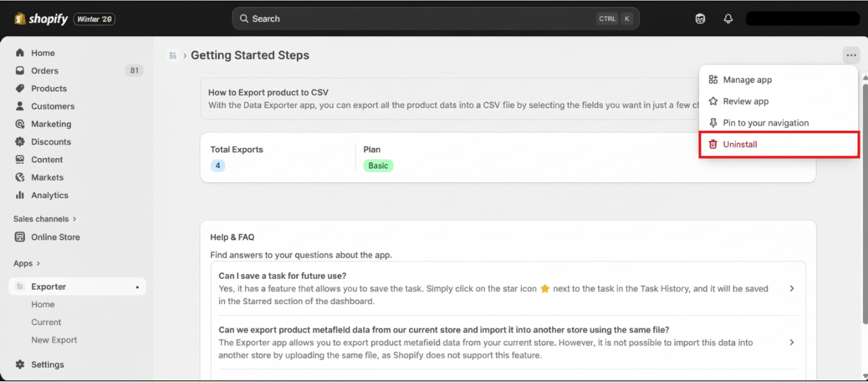The width and height of the screenshot is (868, 383).
Task: Click the app icon in the breadcrumb
Action: pos(172,55)
